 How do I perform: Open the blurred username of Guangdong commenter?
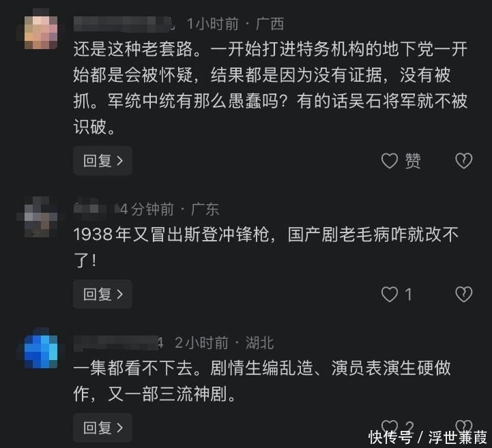[x=96, y=209]
